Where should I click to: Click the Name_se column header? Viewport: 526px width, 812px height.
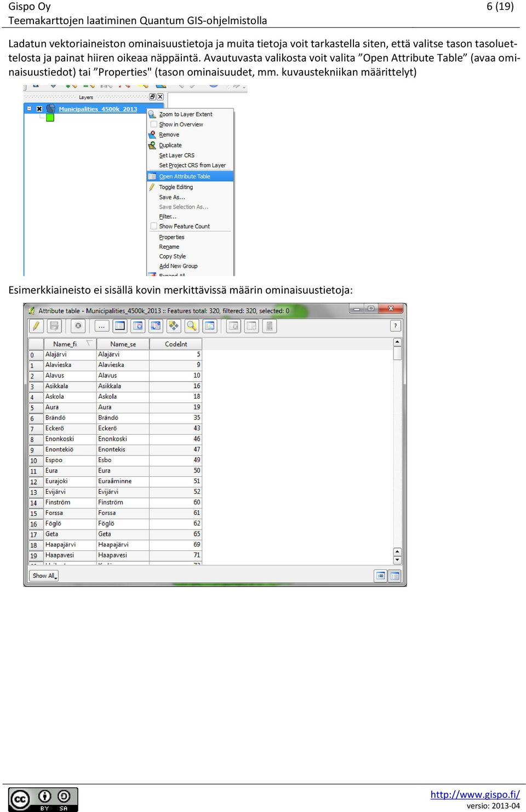coord(123,344)
